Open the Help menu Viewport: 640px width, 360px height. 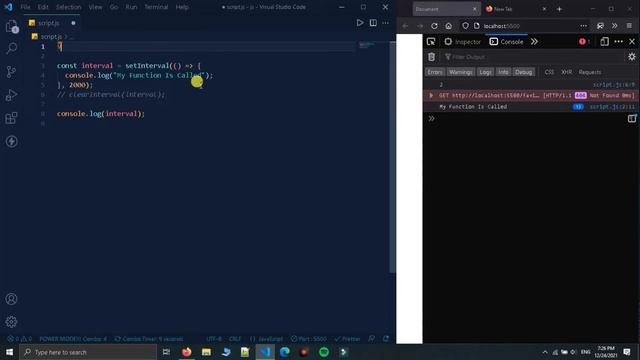[x=182, y=7]
